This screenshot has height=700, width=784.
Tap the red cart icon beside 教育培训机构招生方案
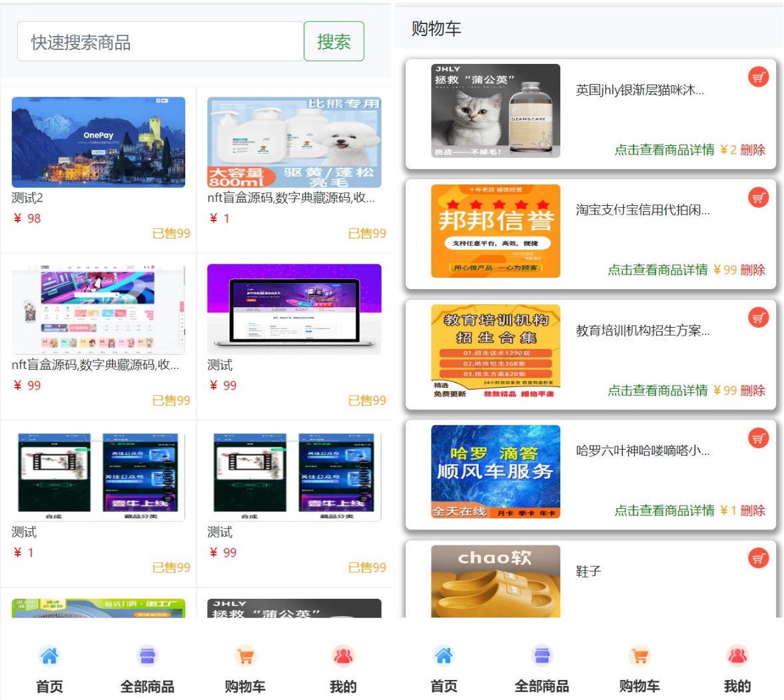[x=757, y=318]
